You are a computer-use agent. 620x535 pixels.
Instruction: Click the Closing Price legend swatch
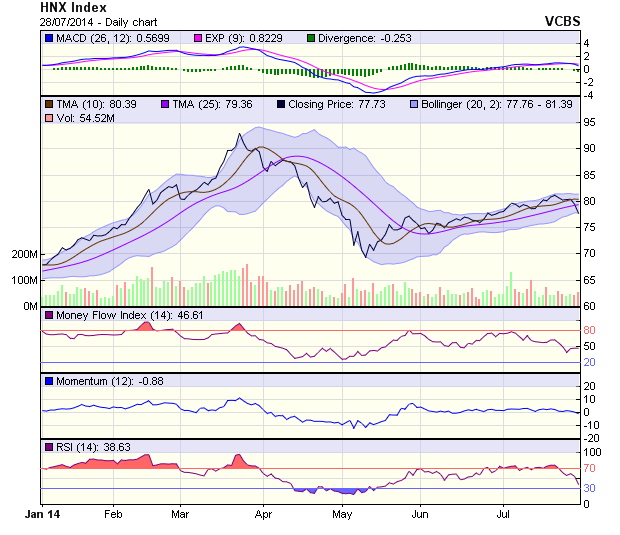click(281, 103)
